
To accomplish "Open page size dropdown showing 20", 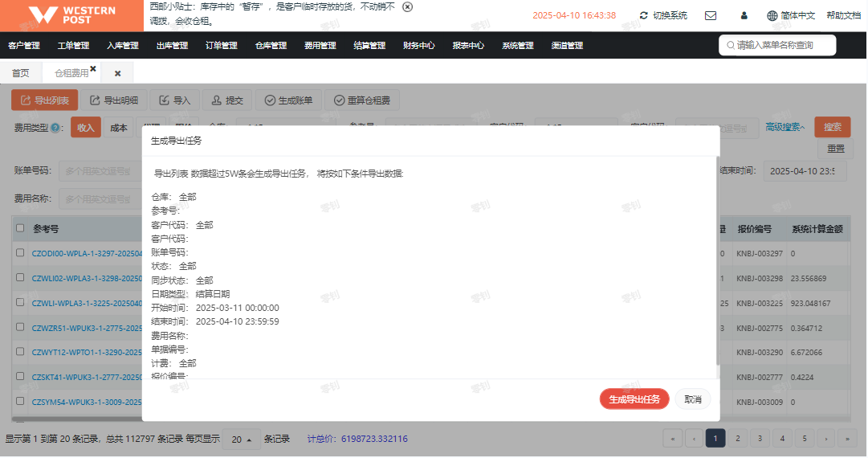I will coord(241,440).
